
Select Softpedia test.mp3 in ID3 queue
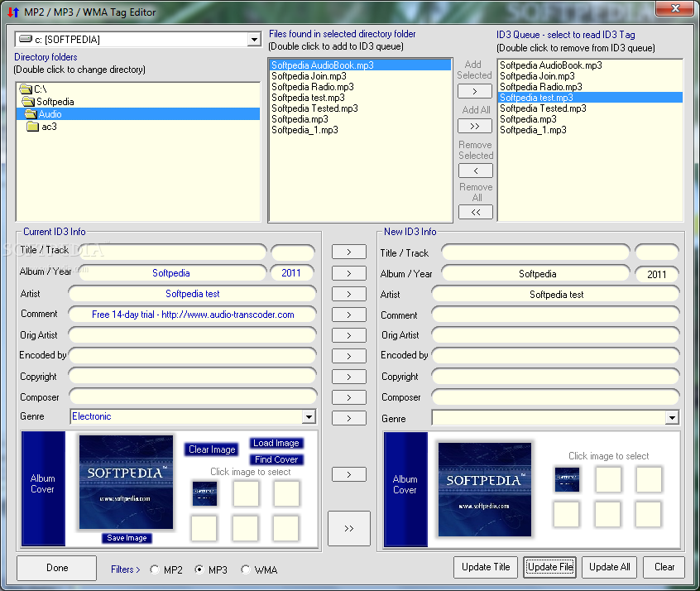point(590,98)
